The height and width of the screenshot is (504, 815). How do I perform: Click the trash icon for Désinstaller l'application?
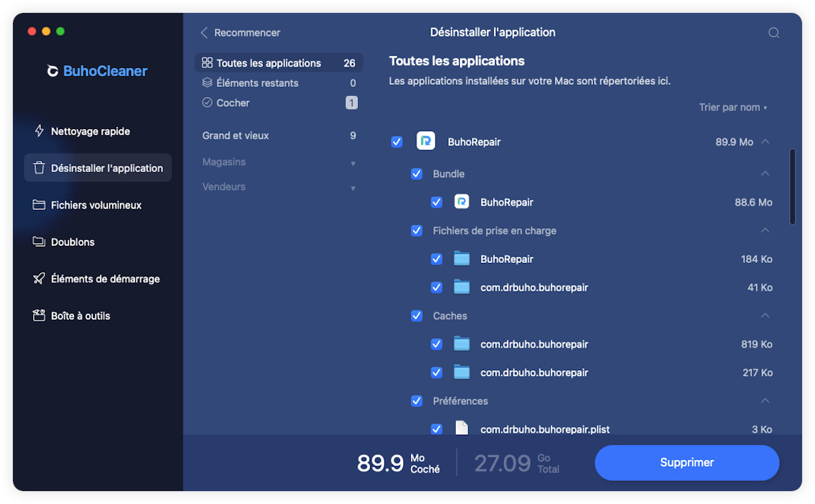39,168
